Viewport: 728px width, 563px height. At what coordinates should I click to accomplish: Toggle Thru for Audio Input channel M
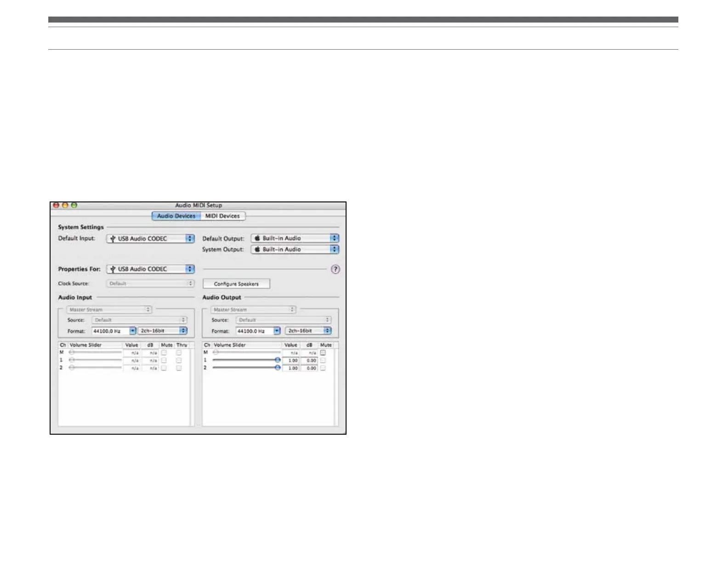[x=179, y=353]
